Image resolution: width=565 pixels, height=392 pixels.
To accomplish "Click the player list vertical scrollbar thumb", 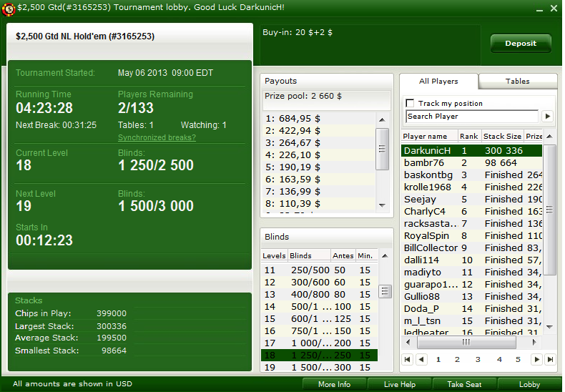I will 549,210.
